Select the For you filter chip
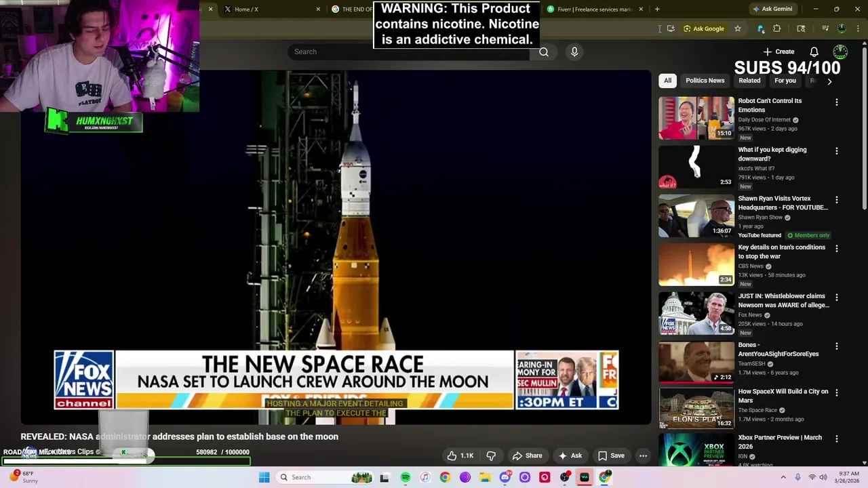This screenshot has height=488, width=868. coord(785,81)
